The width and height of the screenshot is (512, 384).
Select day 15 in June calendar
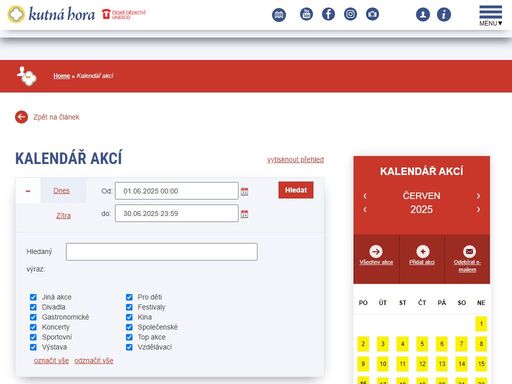(481, 364)
